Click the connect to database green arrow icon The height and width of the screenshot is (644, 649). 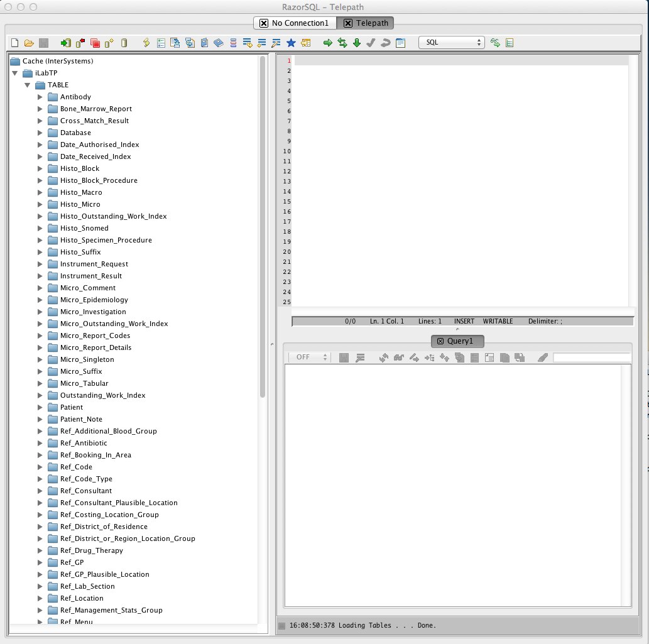(x=65, y=43)
